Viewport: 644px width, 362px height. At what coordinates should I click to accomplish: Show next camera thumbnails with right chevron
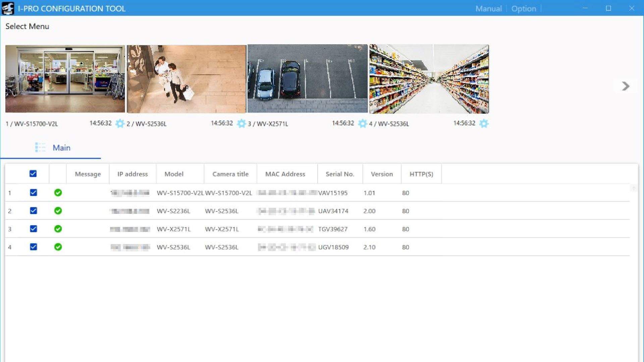click(626, 86)
